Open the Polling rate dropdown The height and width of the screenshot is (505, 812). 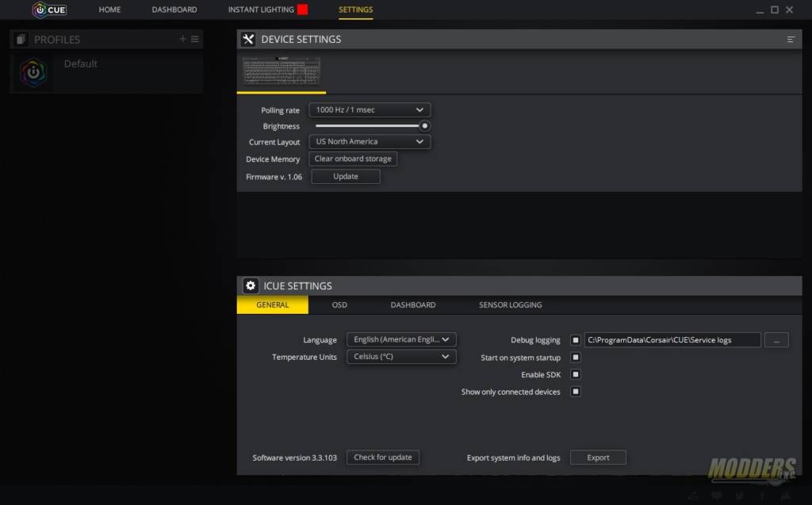[x=370, y=110]
